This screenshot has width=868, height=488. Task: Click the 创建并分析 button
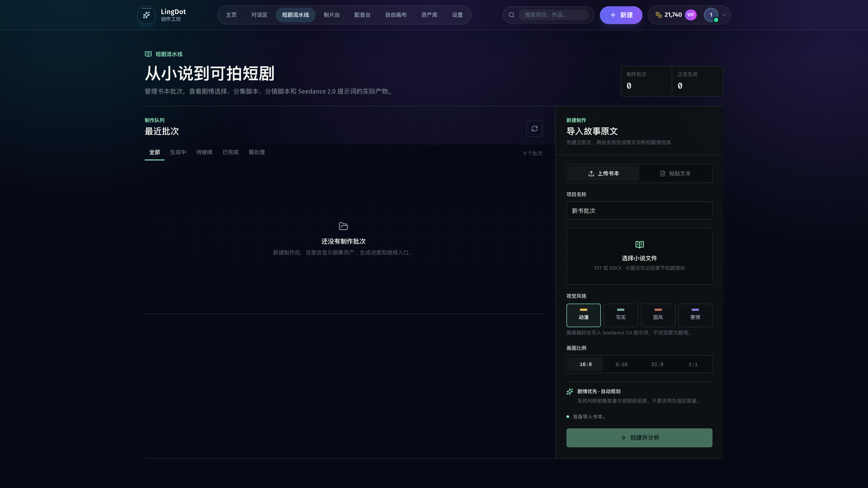pos(639,438)
